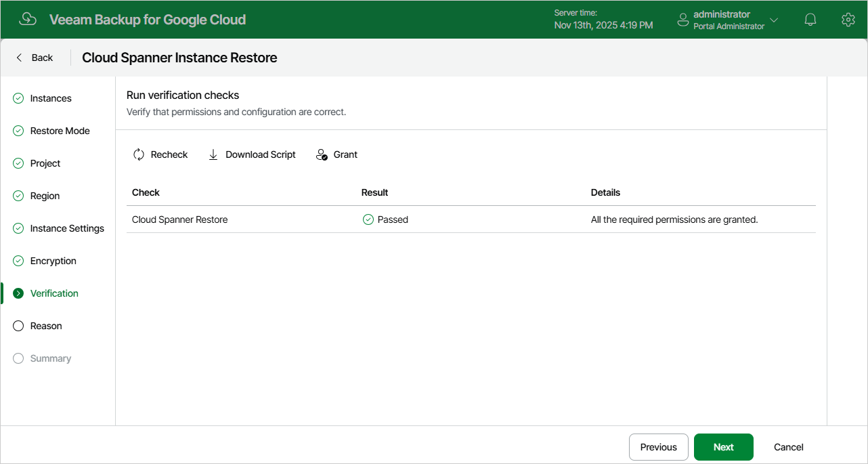868x464 pixels.
Task: Go to the Instances wizard step
Action: coord(51,98)
